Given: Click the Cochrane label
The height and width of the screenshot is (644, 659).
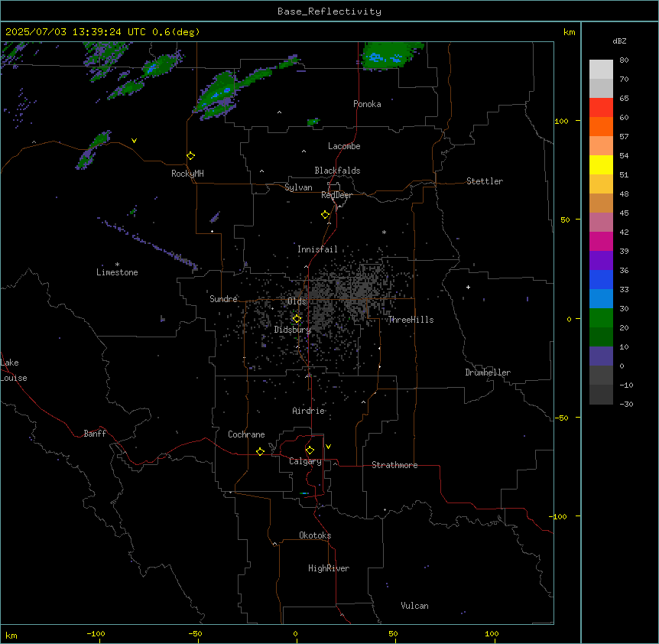Looking at the screenshot, I should point(246,434).
